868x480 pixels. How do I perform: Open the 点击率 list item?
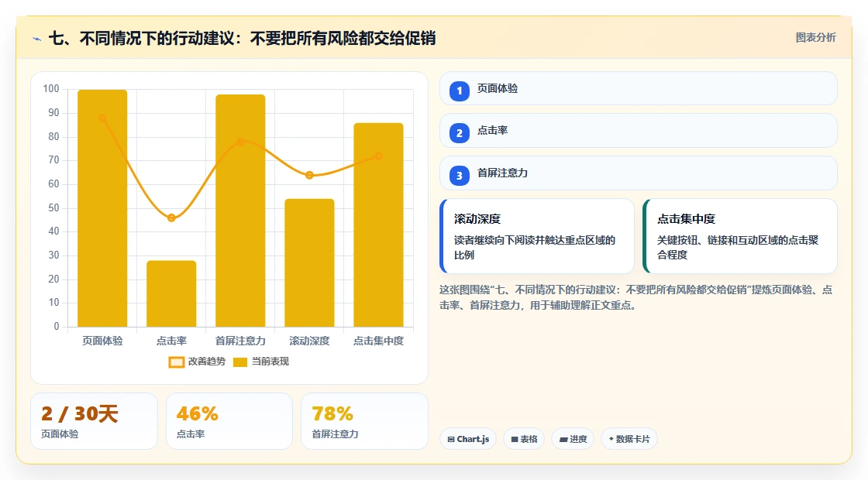pyautogui.click(x=639, y=131)
